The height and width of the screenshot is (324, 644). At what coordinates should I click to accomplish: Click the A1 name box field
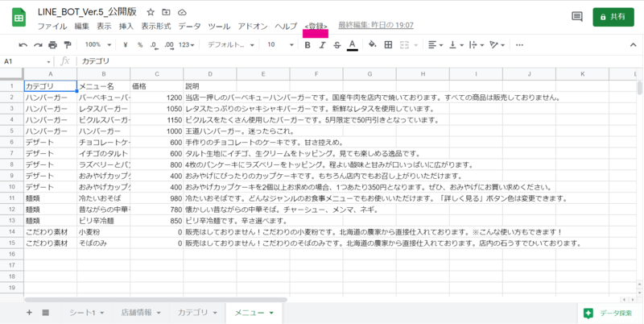tap(27, 62)
